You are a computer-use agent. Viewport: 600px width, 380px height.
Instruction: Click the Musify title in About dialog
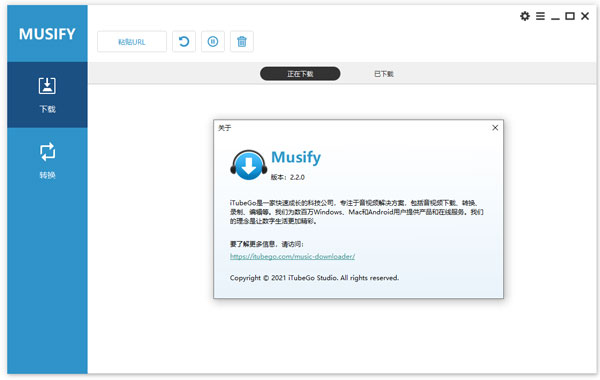click(x=296, y=157)
